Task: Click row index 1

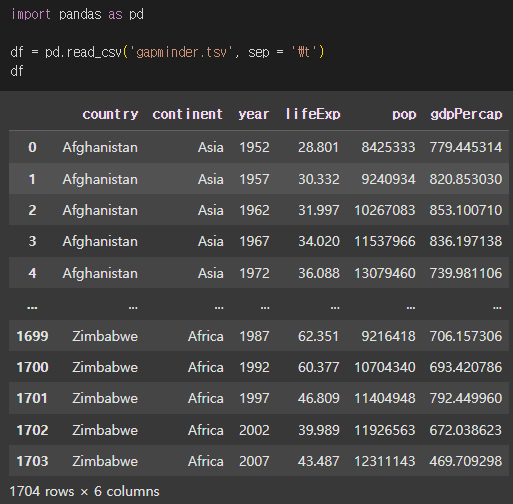Action: pyautogui.click(x=32, y=179)
